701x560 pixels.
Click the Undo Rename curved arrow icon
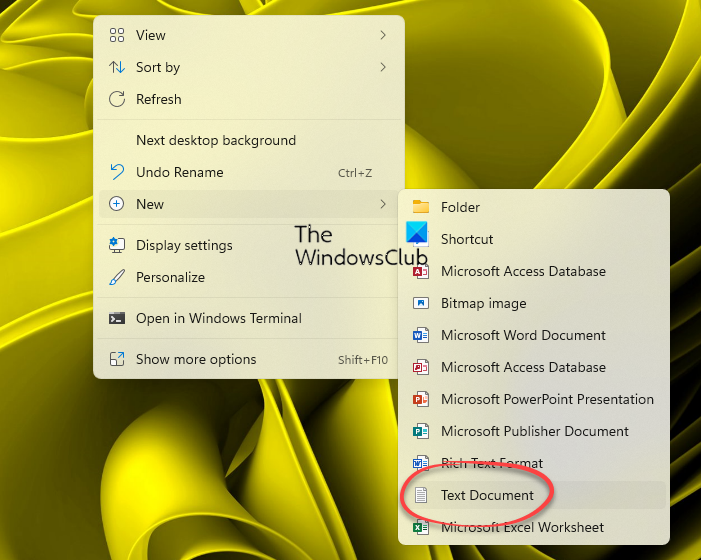117,172
